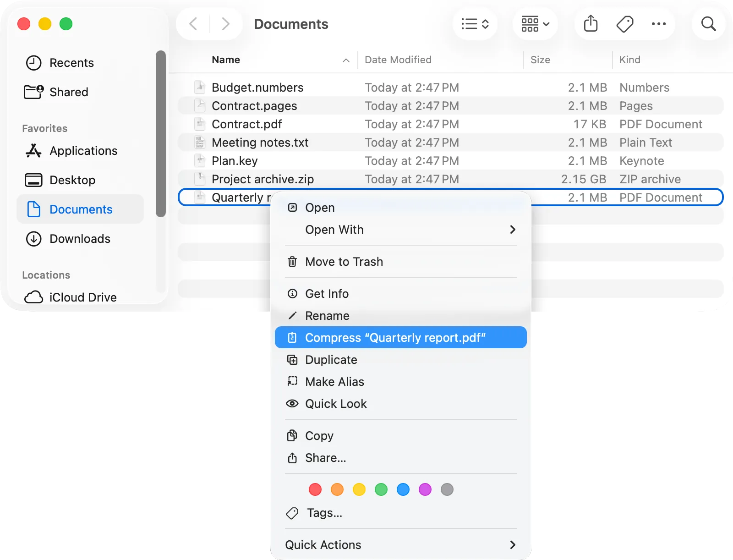The image size is (733, 560).
Task: Apply the red tag color
Action: pos(315,489)
